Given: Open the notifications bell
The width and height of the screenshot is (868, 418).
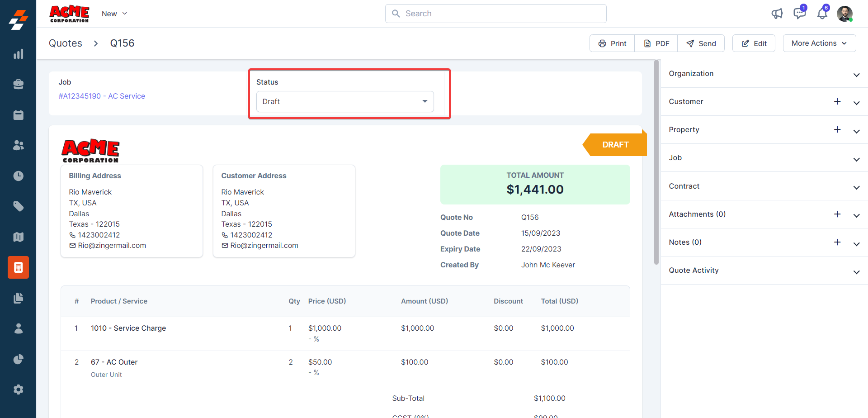Looking at the screenshot, I should (822, 14).
